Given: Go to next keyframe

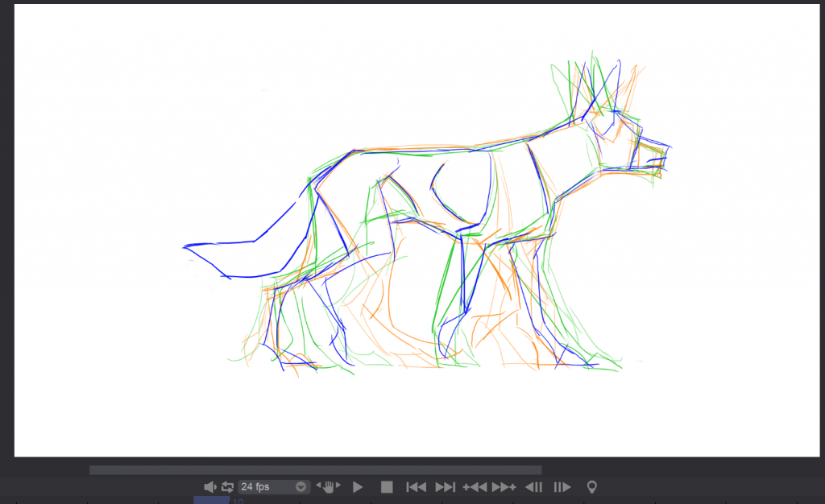Looking at the screenshot, I should [504, 487].
